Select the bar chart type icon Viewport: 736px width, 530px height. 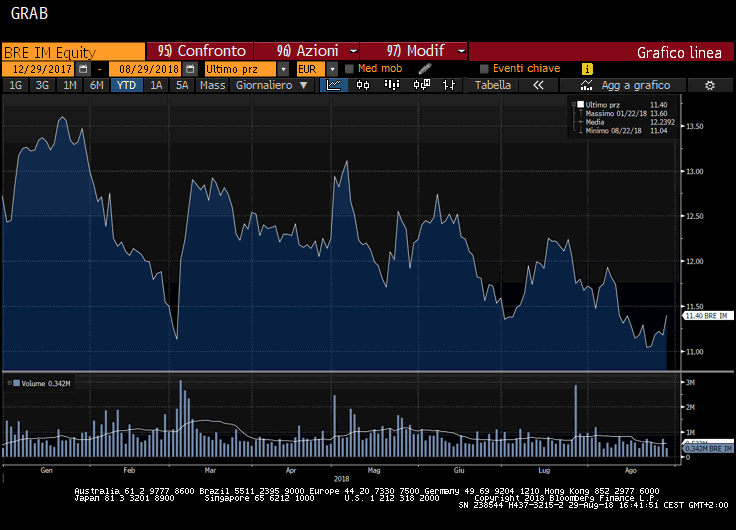391,85
